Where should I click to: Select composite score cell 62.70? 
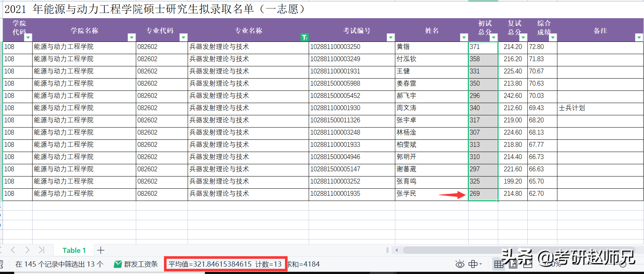(x=542, y=194)
